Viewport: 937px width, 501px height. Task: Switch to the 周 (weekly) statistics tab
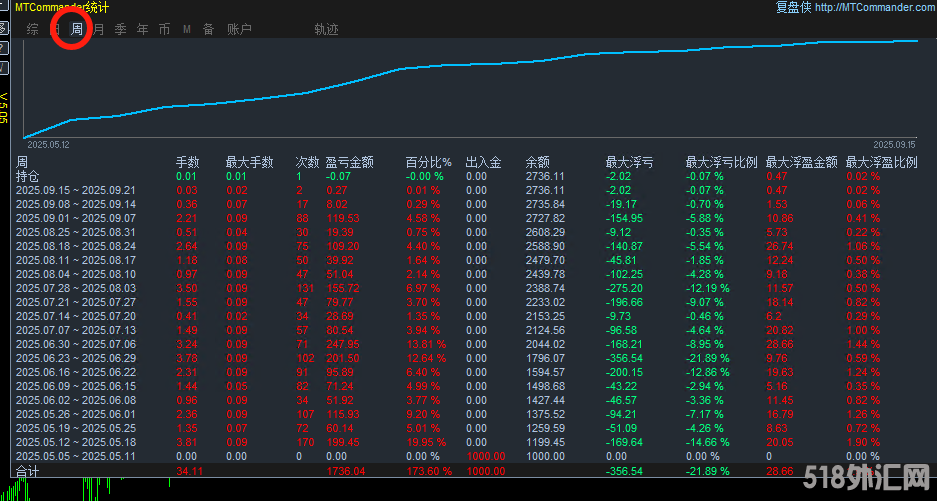pos(76,29)
